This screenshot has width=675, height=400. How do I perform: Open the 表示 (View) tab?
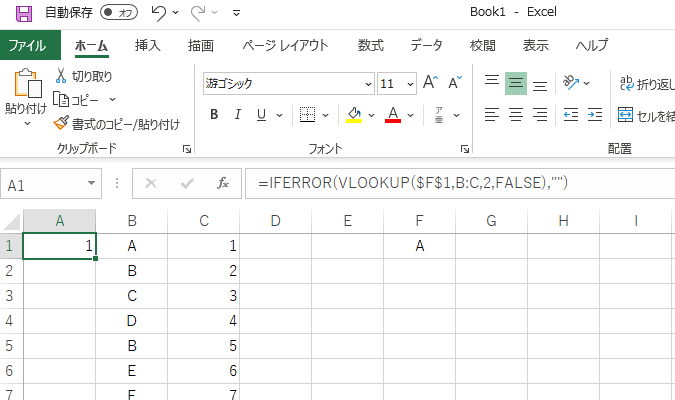(536, 45)
